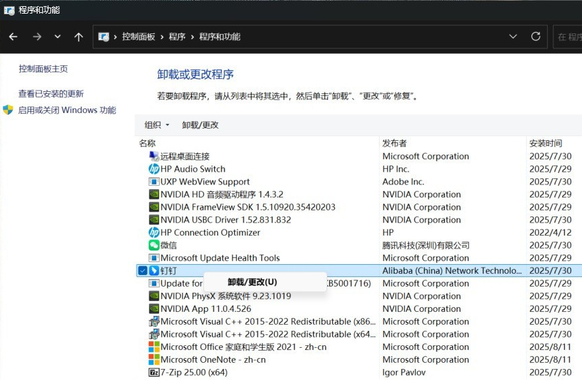Click NVIDIA FrameView SDK icon
This screenshot has width=582, height=380.
point(154,207)
